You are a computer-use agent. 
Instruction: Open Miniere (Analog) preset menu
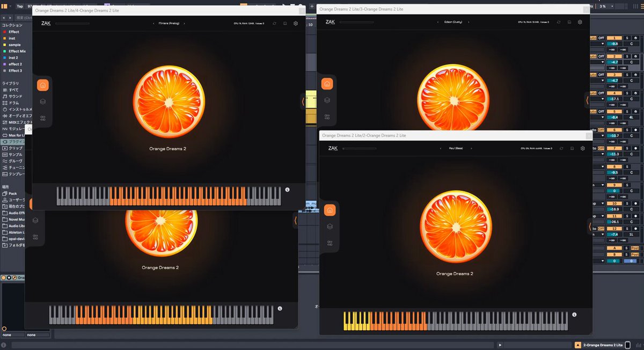[x=169, y=24]
